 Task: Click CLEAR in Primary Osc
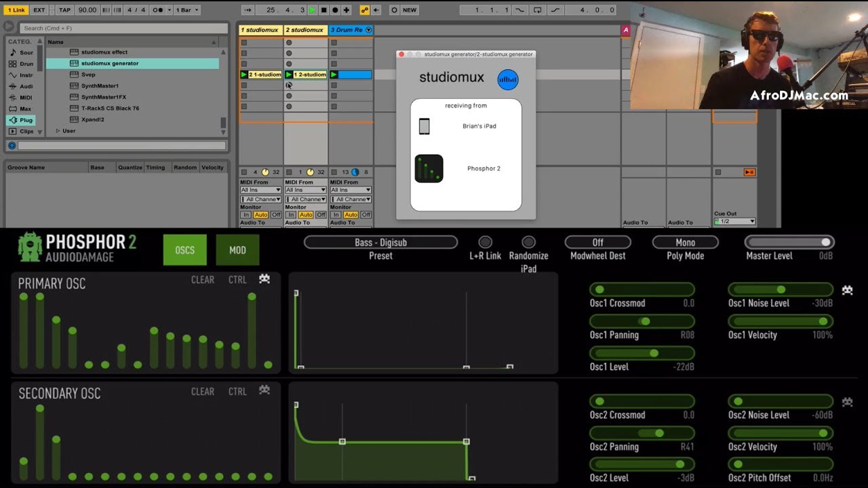pyautogui.click(x=203, y=280)
